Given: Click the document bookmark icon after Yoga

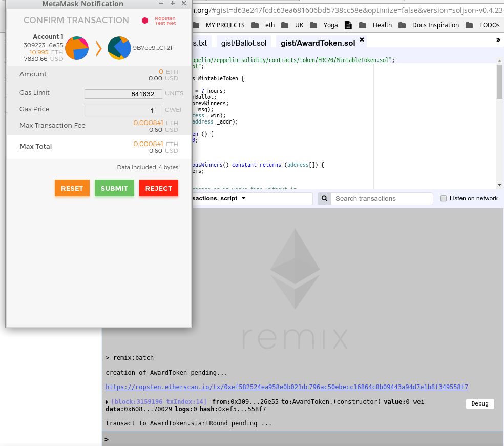Looking at the screenshot, I should (348, 25).
